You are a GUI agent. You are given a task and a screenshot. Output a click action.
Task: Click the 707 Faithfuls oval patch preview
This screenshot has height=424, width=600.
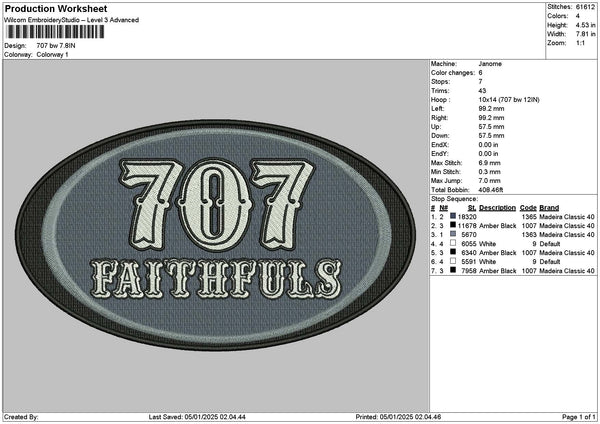point(215,235)
